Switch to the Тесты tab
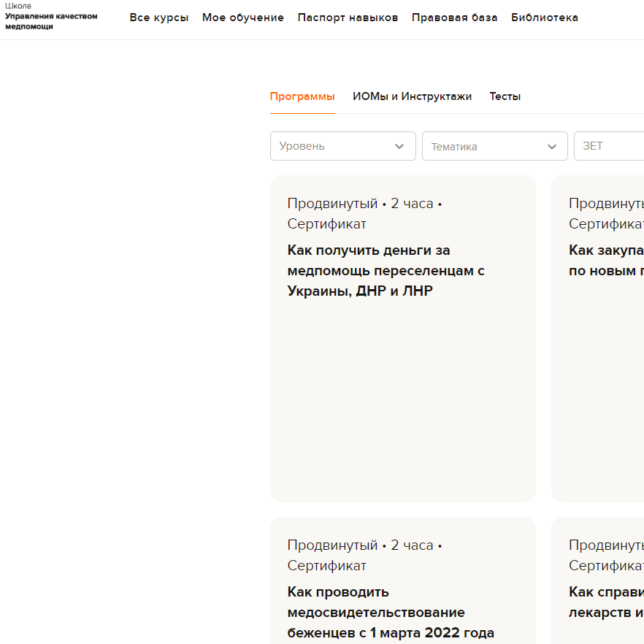Screen dimensions: 644x644 pos(505,96)
